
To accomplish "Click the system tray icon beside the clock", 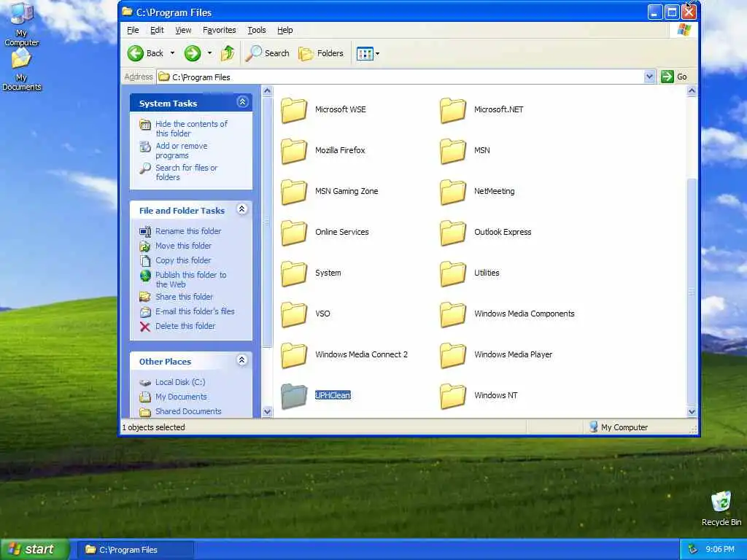I will pyautogui.click(x=692, y=550).
